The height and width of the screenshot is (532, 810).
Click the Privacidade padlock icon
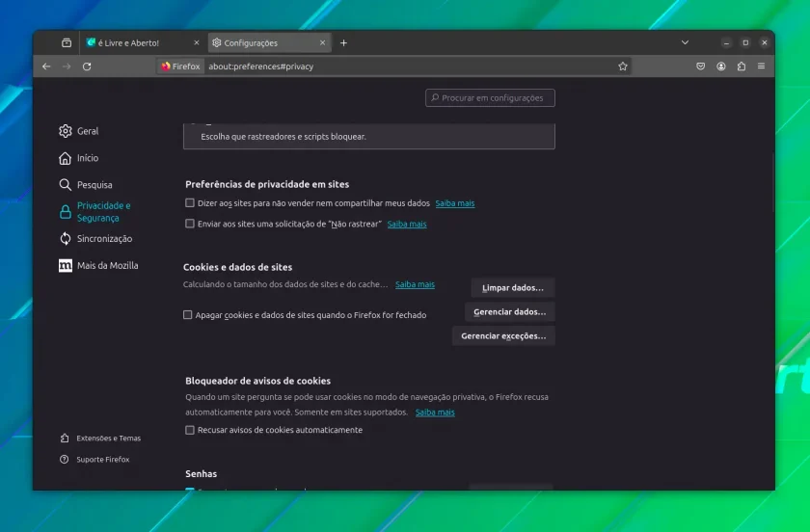[x=66, y=212]
